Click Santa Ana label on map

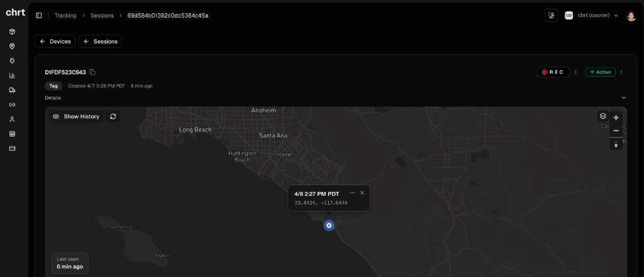click(273, 135)
